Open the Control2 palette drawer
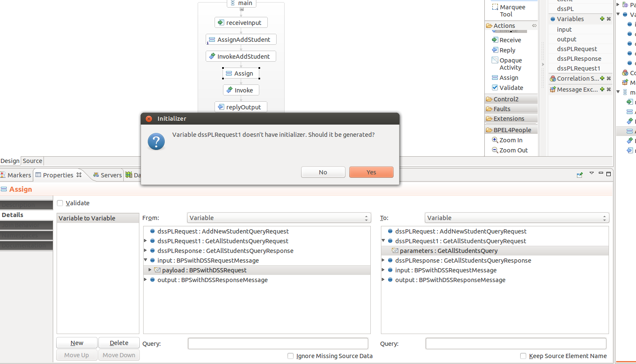 pyautogui.click(x=511, y=99)
